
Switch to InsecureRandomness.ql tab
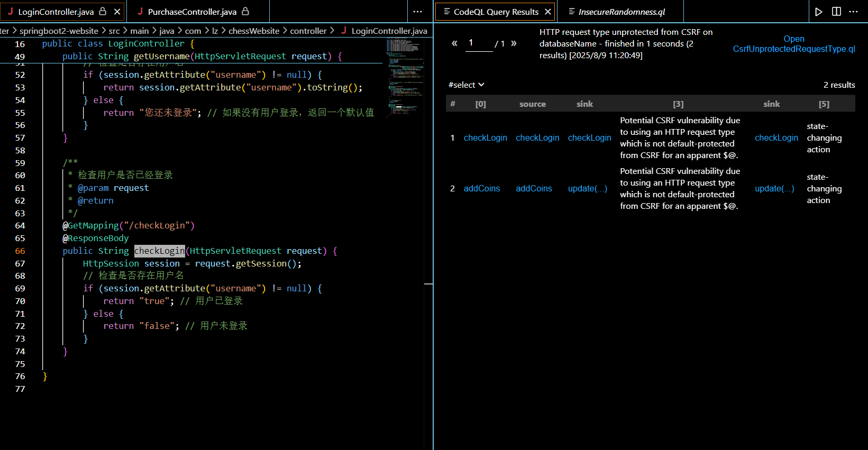click(621, 12)
